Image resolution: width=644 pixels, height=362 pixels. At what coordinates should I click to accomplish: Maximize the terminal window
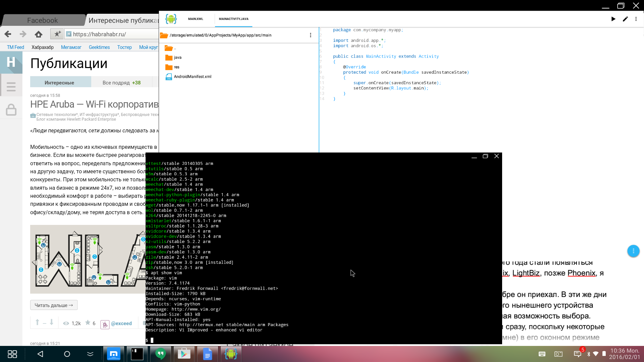[485, 156]
